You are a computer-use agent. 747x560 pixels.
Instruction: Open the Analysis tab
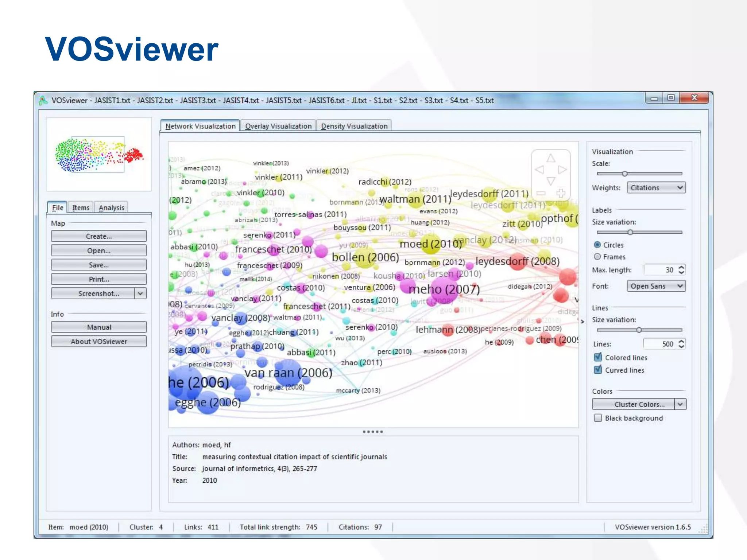[x=111, y=207]
